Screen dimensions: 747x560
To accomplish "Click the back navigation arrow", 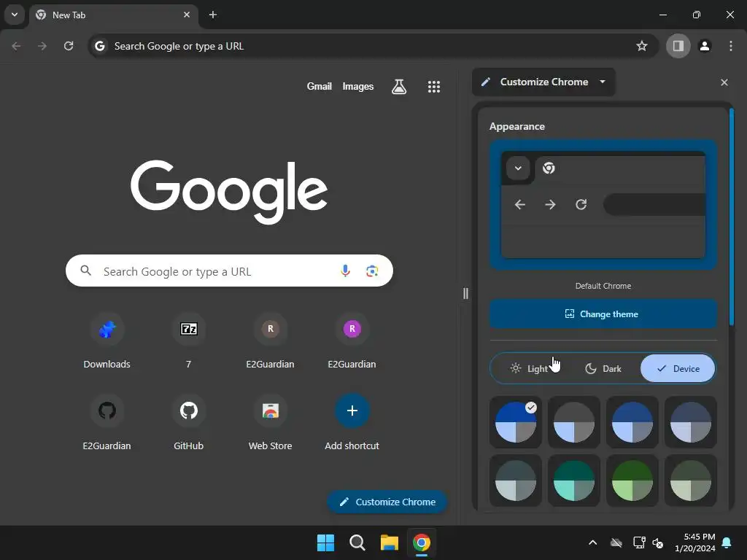I will [x=16, y=46].
